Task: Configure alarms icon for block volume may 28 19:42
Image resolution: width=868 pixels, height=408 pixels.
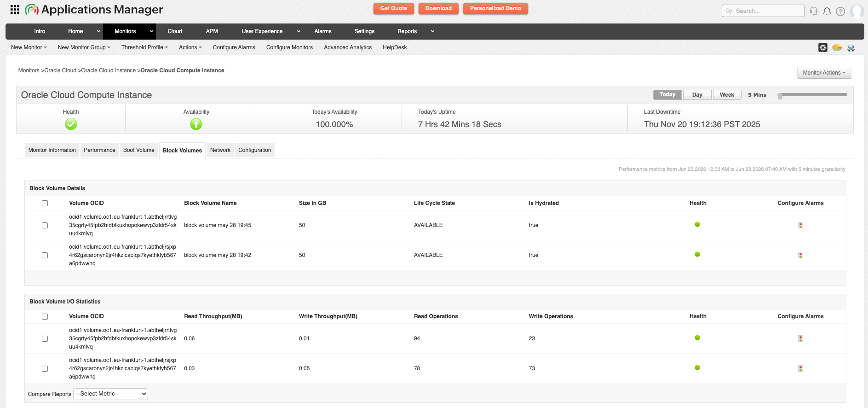Action: click(x=800, y=255)
